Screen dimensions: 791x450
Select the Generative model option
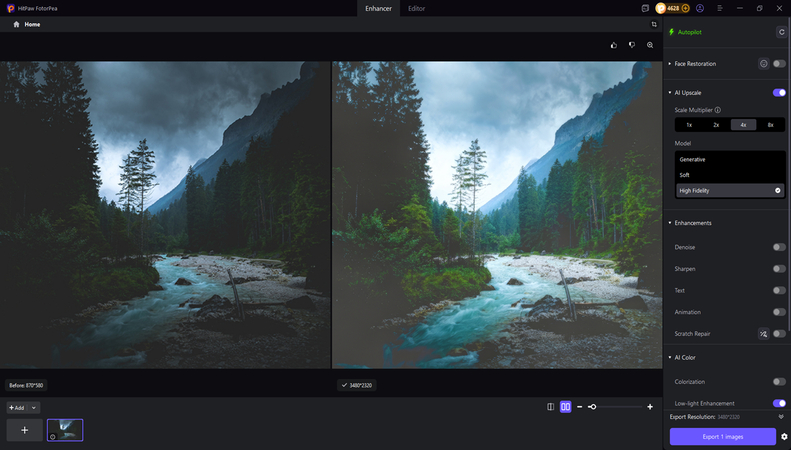coord(730,159)
